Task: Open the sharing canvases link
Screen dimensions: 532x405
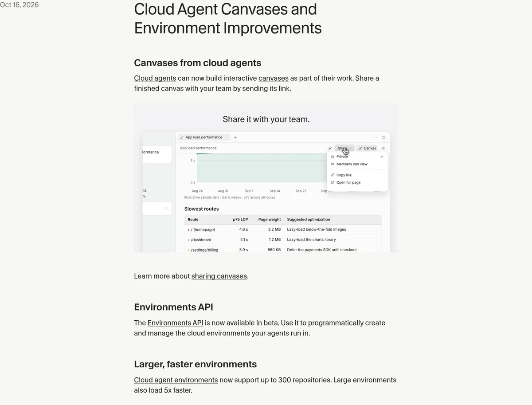Action: (219, 276)
